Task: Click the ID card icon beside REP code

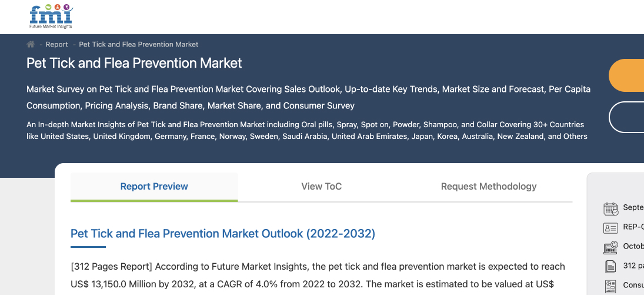Action: tap(610, 228)
